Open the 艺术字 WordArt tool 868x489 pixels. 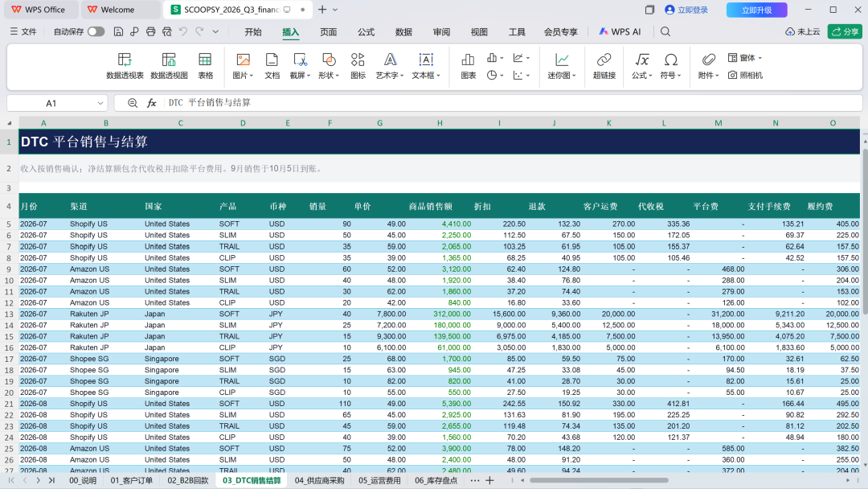[390, 66]
